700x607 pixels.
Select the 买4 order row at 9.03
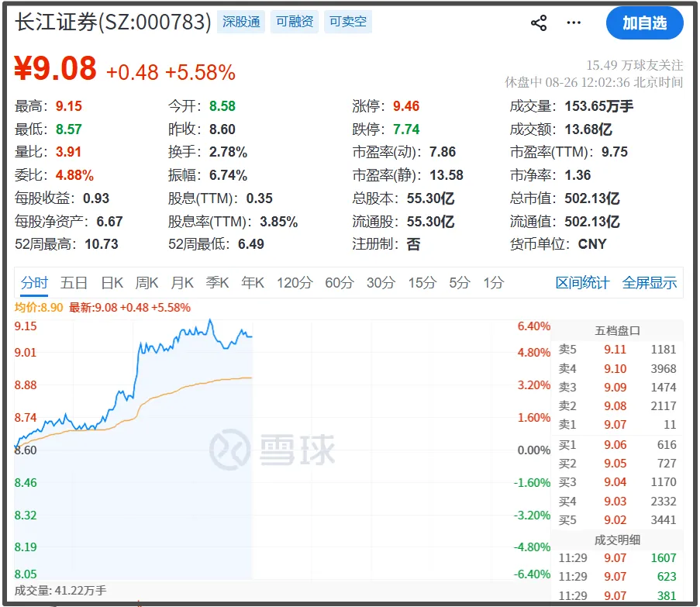pyautogui.click(x=617, y=502)
